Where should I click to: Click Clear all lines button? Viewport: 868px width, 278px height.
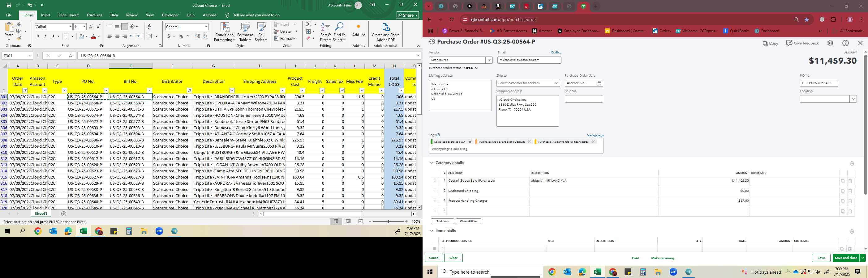pyautogui.click(x=468, y=221)
